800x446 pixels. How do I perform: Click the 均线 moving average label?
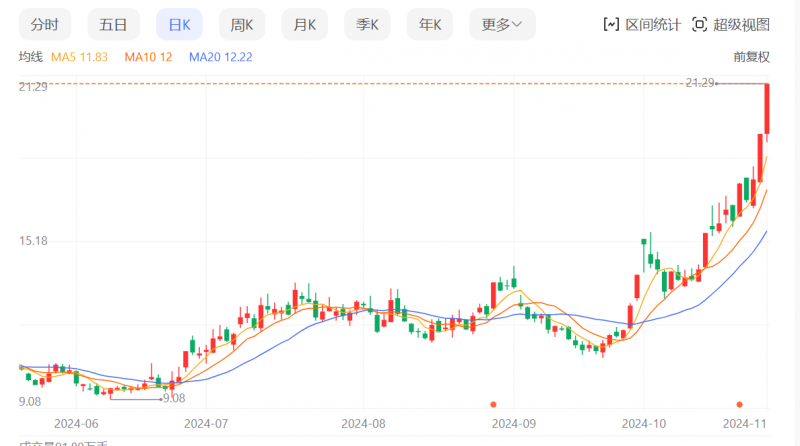[x=30, y=57]
